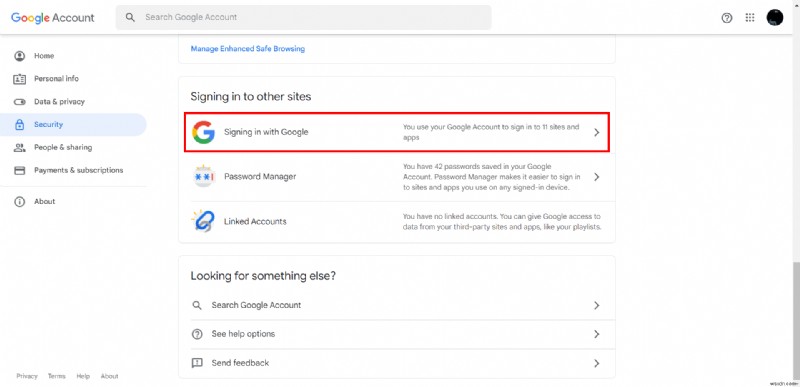Click the Security lock icon

[x=19, y=124]
